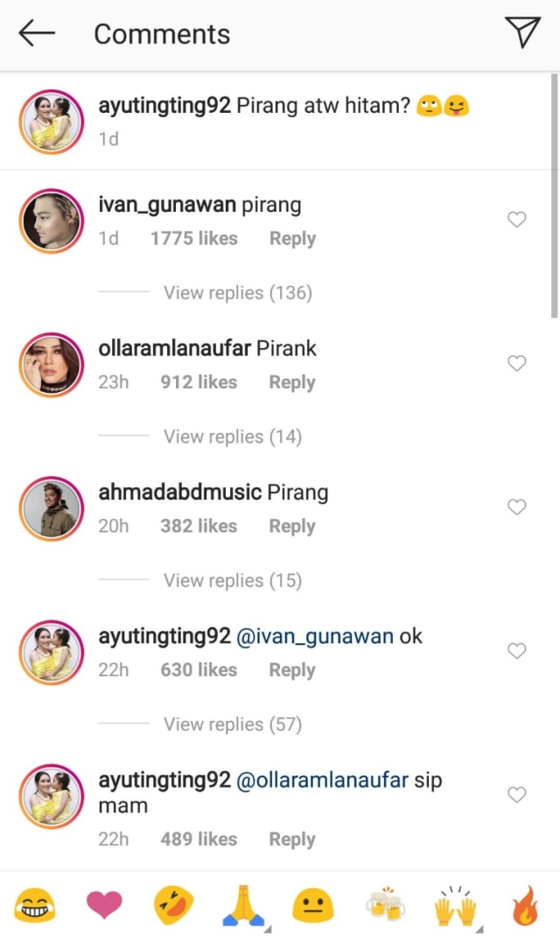Open ayutingting92's pinned caption comment
This screenshot has width=560, height=937.
(x=164, y=104)
